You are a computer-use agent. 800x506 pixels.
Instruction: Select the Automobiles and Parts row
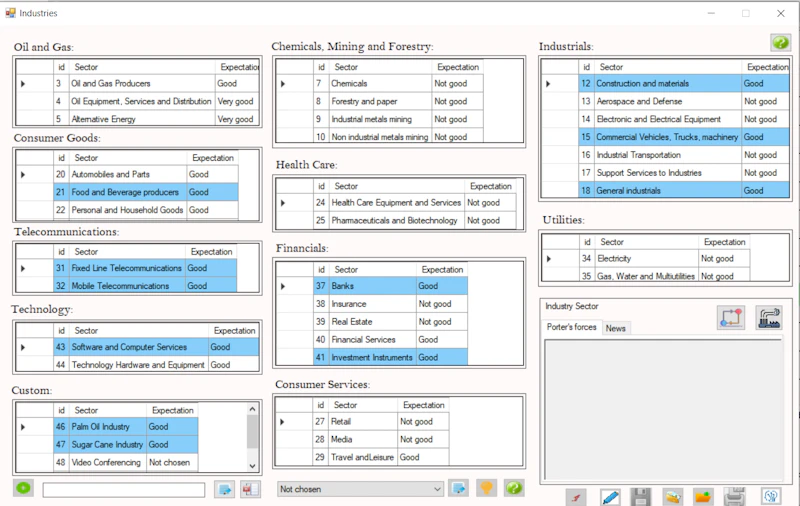click(128, 174)
